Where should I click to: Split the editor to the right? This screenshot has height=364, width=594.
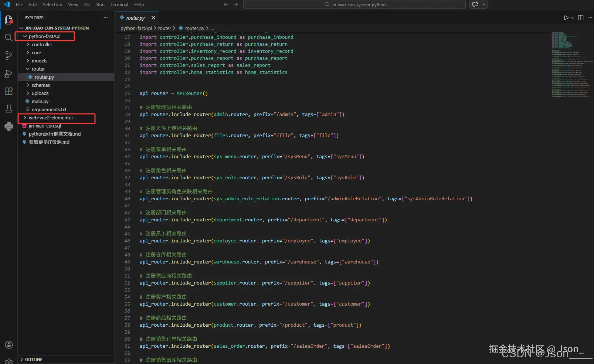tap(581, 18)
